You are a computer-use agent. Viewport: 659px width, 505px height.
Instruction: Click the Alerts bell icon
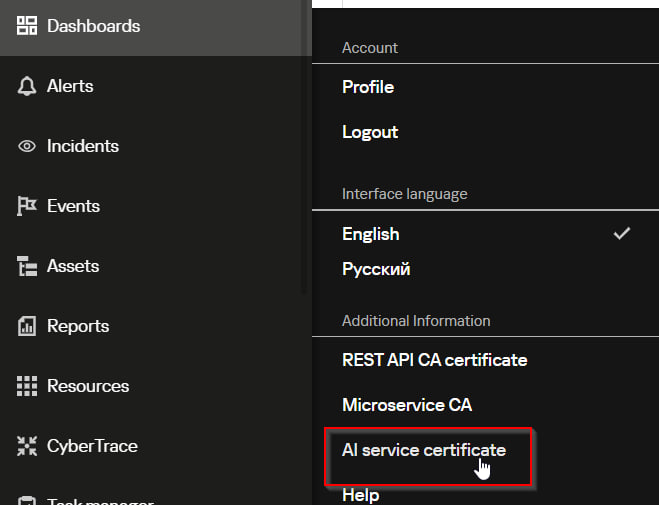pos(27,86)
